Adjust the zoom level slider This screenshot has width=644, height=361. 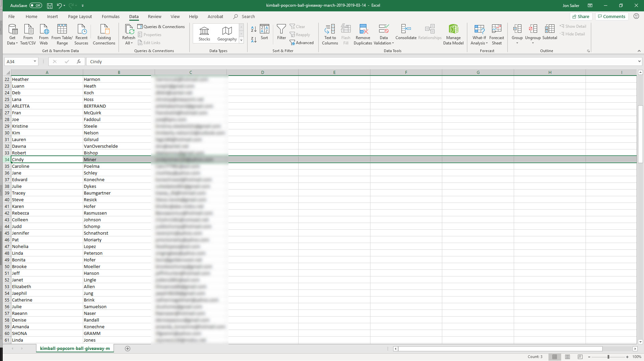(608, 357)
